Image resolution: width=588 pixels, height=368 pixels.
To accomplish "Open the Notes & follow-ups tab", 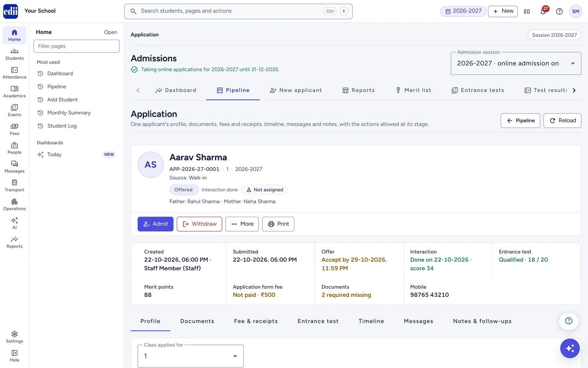I will [x=482, y=321].
